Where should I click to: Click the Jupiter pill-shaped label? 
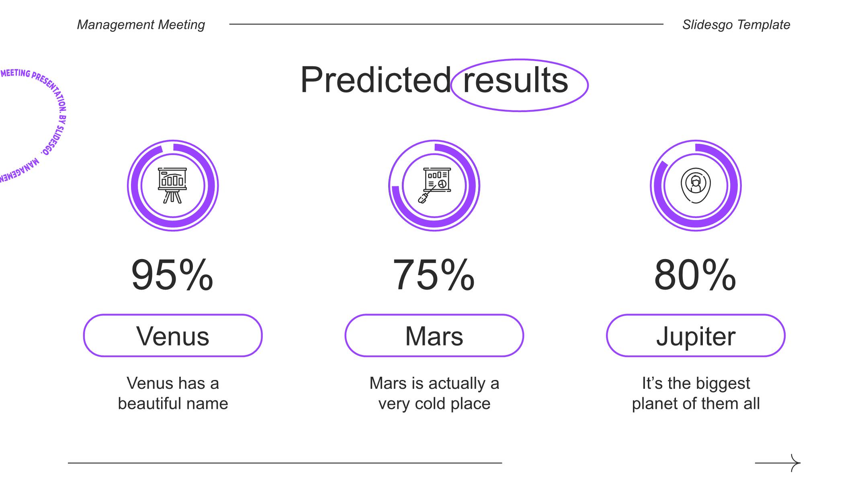coord(696,335)
